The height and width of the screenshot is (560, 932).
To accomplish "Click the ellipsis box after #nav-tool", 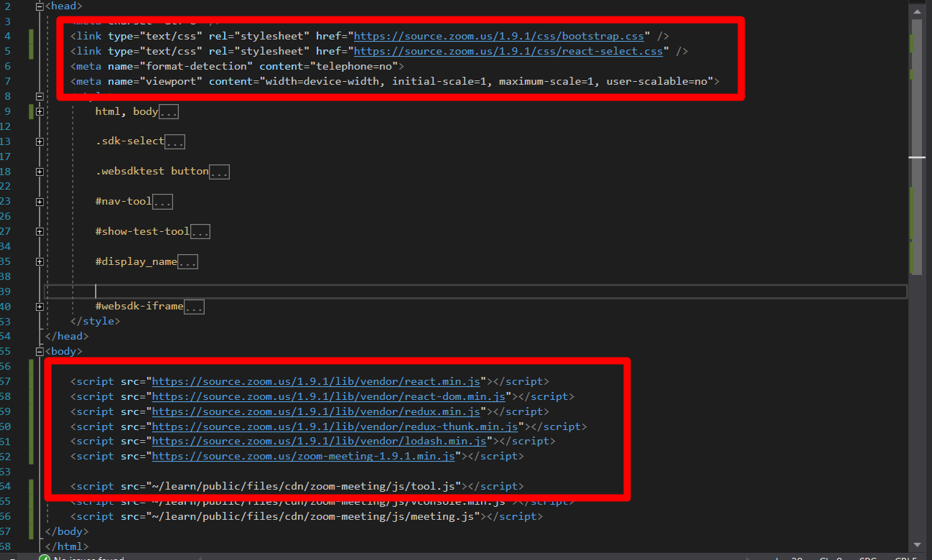I will [162, 202].
